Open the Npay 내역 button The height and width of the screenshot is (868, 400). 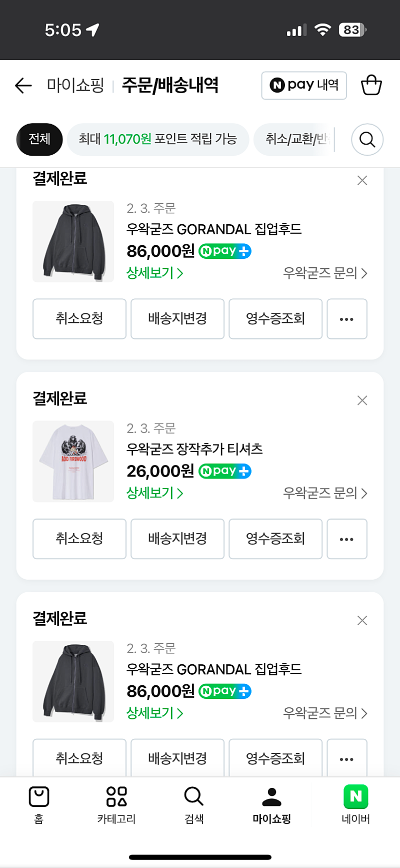point(304,86)
